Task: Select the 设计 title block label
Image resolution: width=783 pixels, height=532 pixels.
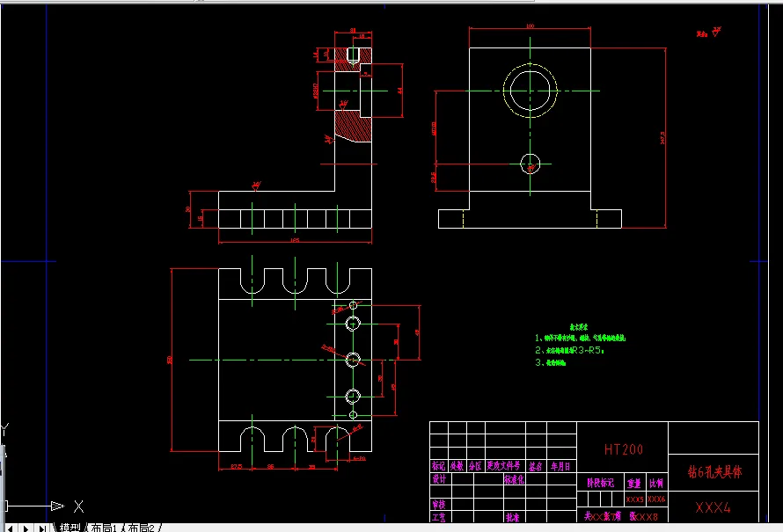Action: click(x=439, y=479)
